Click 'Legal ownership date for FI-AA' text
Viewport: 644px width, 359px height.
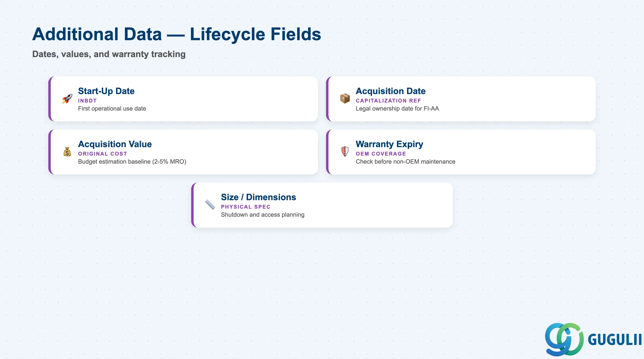pyautogui.click(x=397, y=109)
